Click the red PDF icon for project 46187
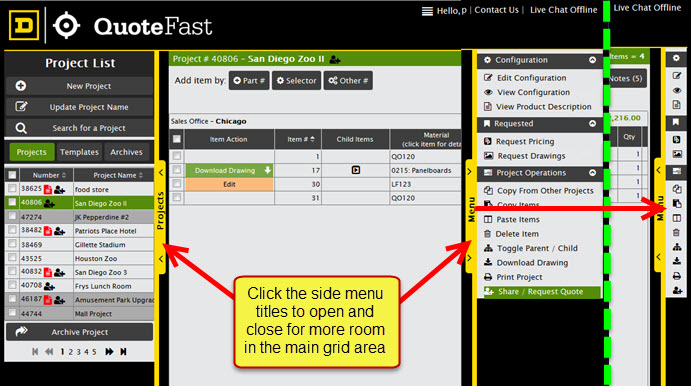Viewport: 691px width, 386px height. click(x=48, y=300)
